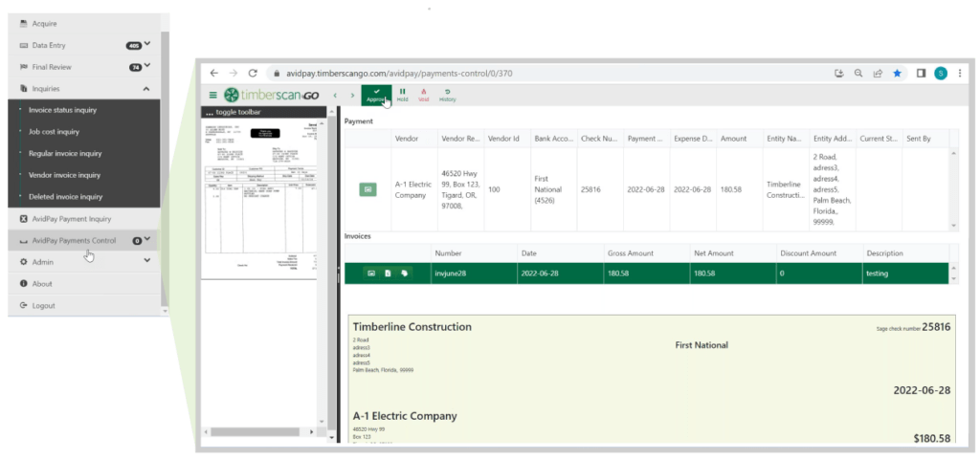Expand the Data Entry chevron
The height and width of the screenshot is (459, 980).
tap(146, 44)
